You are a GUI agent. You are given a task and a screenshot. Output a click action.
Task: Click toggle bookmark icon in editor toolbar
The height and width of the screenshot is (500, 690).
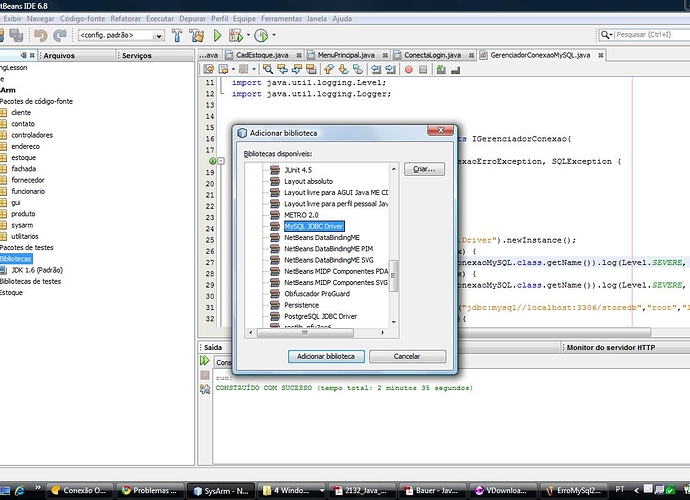(358, 69)
